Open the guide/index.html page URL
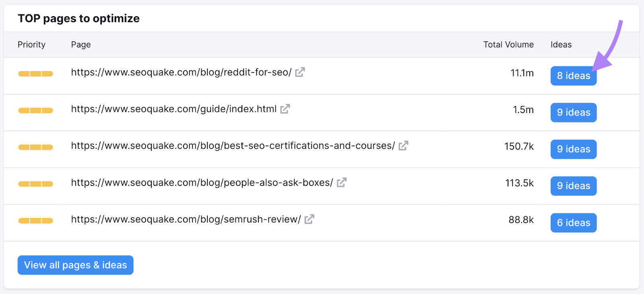 (x=174, y=109)
